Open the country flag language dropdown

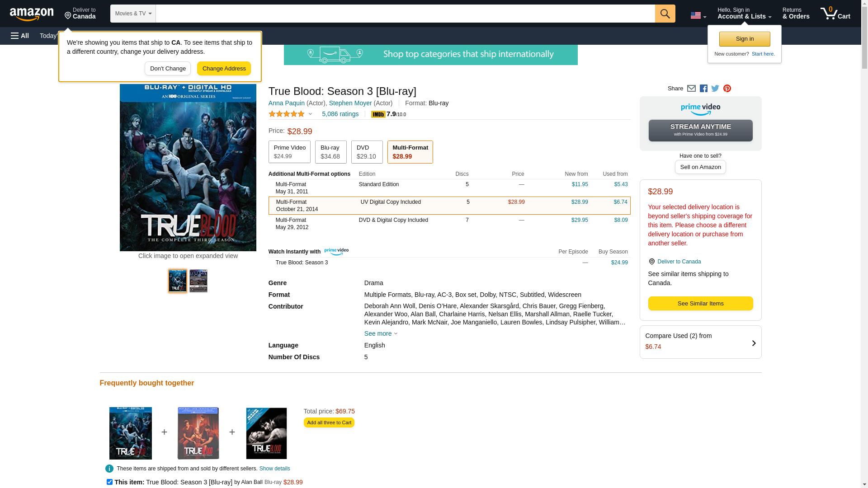pyautogui.click(x=698, y=15)
